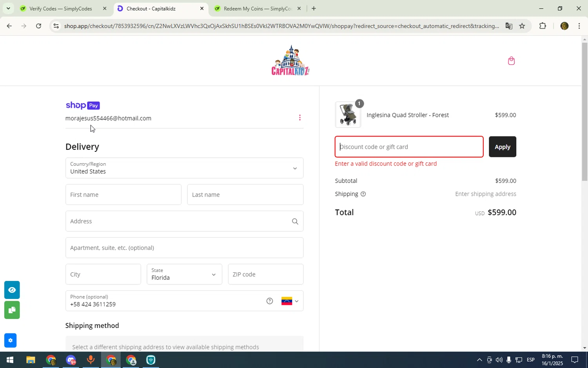This screenshot has height=368, width=588.
Task: Bookmark this page with star icon
Action: (x=522, y=26)
